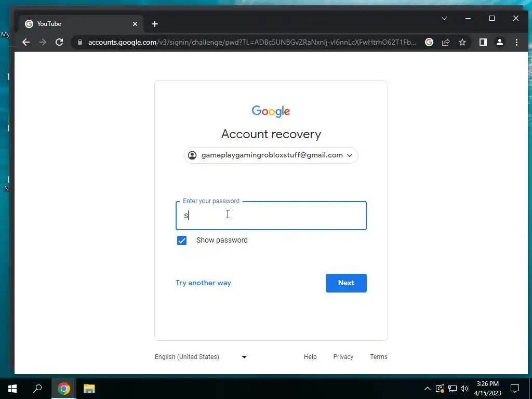This screenshot has width=532, height=399.
Task: Click the network status tray icon
Action: pyautogui.click(x=453, y=389)
